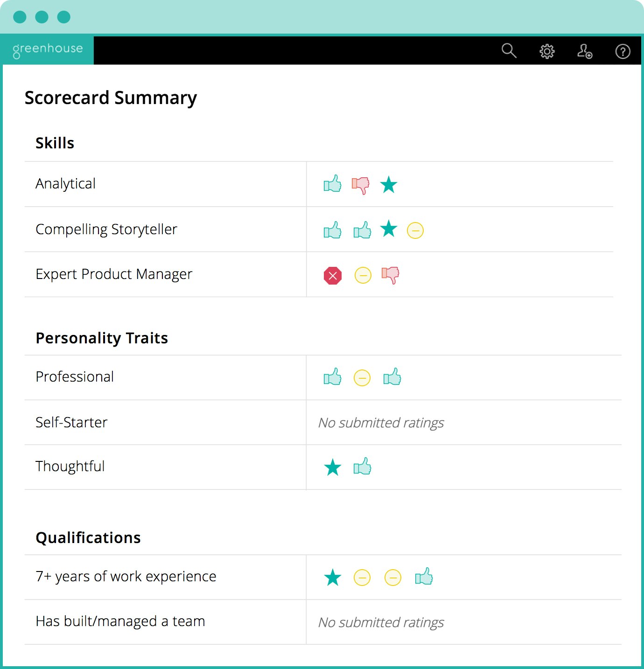The width and height of the screenshot is (644, 669).
Task: Click the add user icon
Action: pyautogui.click(x=585, y=51)
